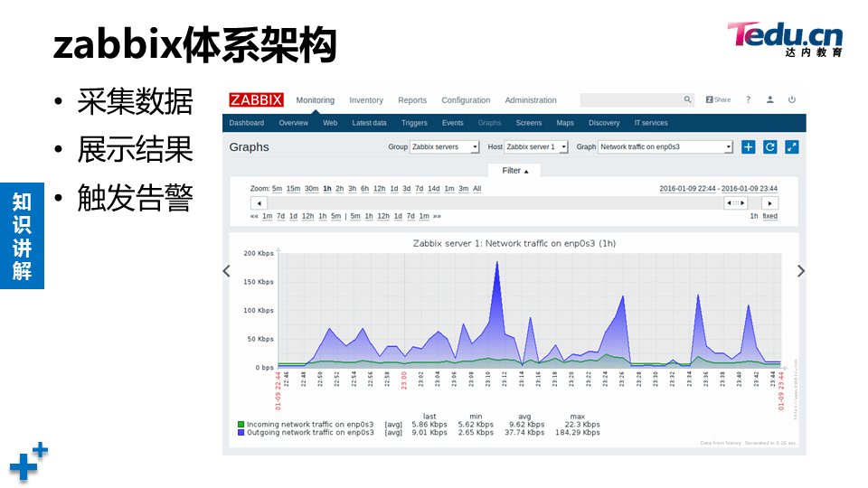This screenshot has width=868, height=488.
Task: Set zoom to 30m
Action: [x=312, y=189]
